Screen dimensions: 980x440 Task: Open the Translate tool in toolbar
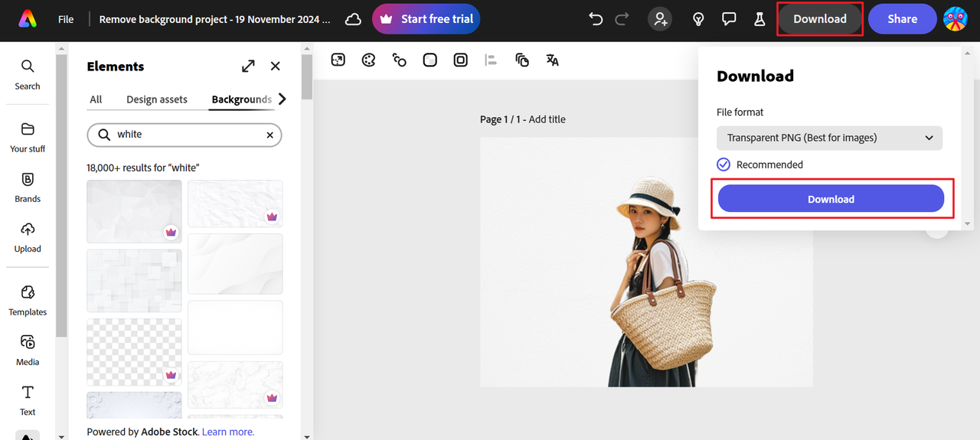pos(552,60)
